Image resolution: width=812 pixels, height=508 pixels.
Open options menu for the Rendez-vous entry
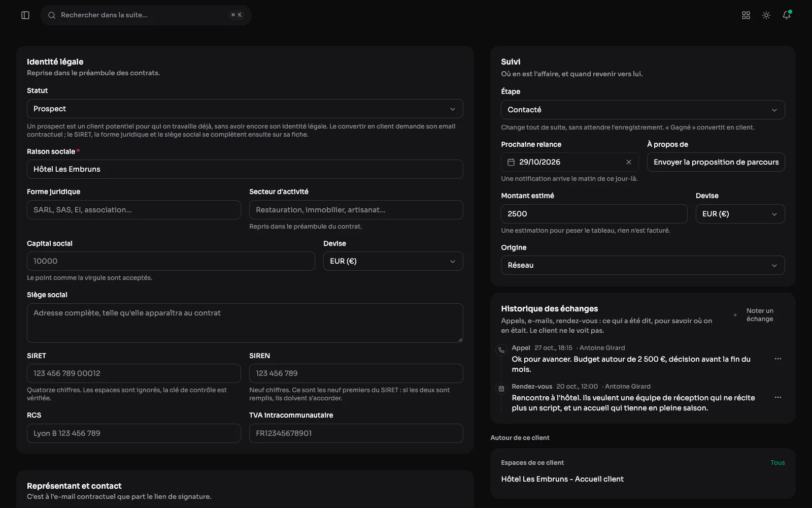(x=778, y=397)
